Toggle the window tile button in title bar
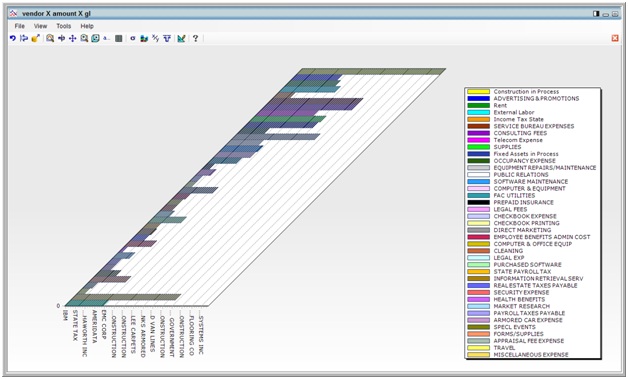 pyautogui.click(x=596, y=14)
